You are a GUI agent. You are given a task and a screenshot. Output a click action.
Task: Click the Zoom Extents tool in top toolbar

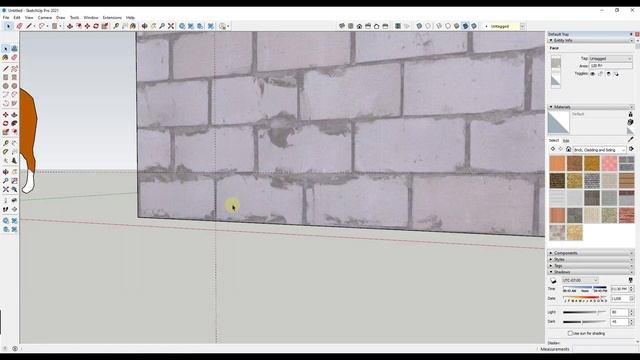(x=171, y=26)
